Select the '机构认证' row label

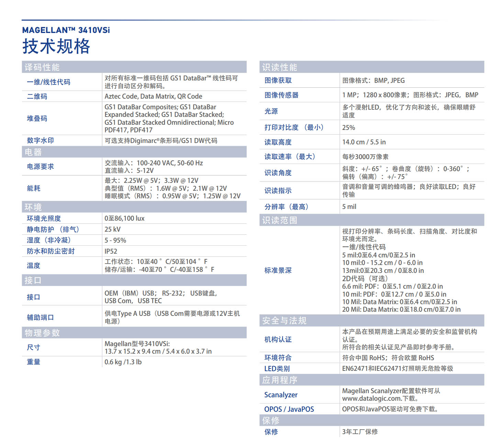pyautogui.click(x=278, y=340)
